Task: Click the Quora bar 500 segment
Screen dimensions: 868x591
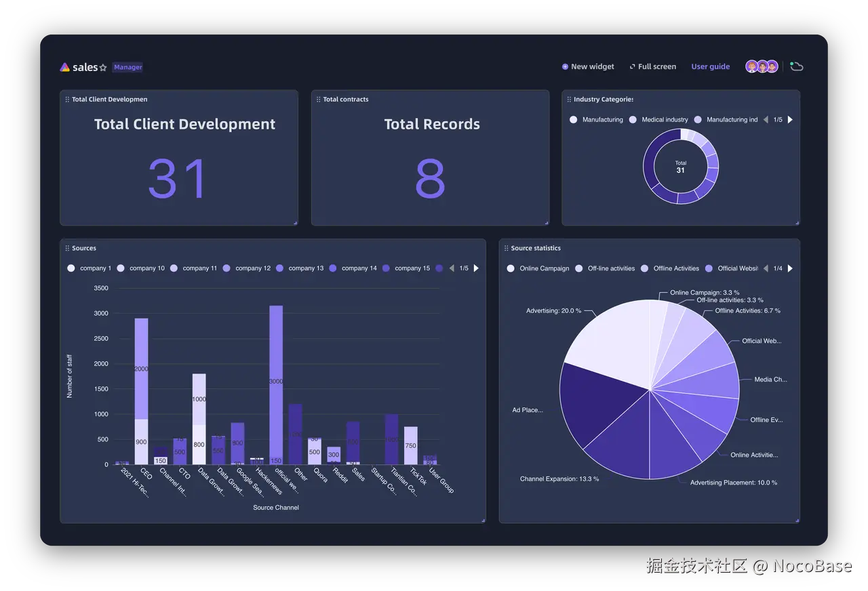Action: pyautogui.click(x=315, y=452)
